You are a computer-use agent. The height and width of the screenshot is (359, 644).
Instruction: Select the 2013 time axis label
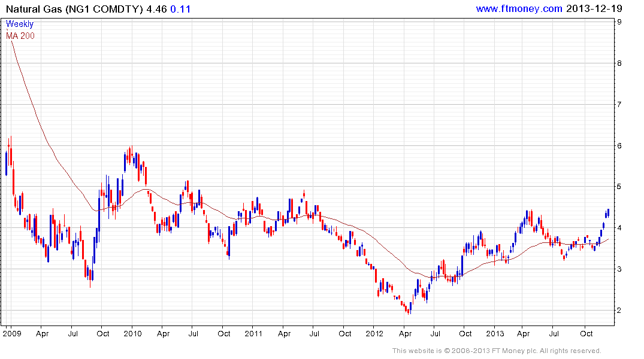[495, 333]
